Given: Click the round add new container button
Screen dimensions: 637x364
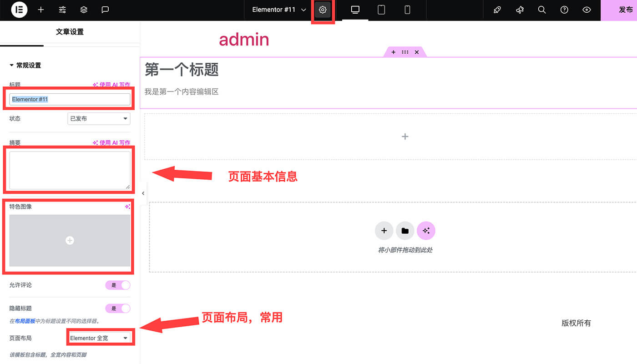Looking at the screenshot, I should coord(384,231).
